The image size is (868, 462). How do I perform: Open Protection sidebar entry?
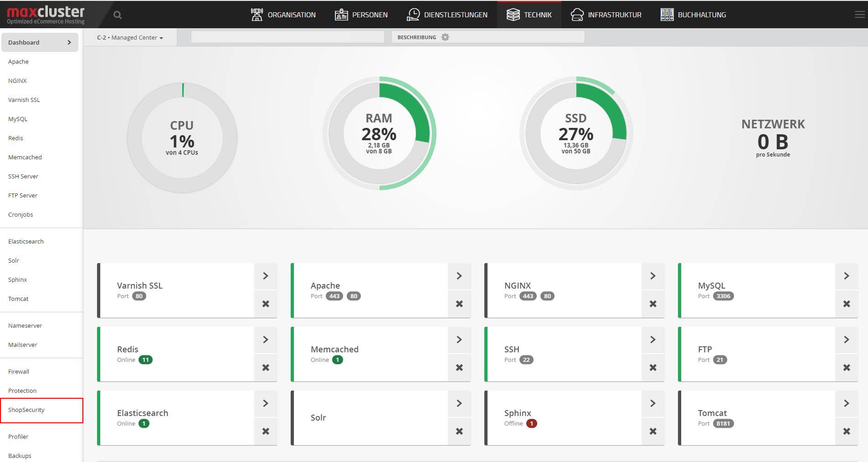tap(22, 391)
